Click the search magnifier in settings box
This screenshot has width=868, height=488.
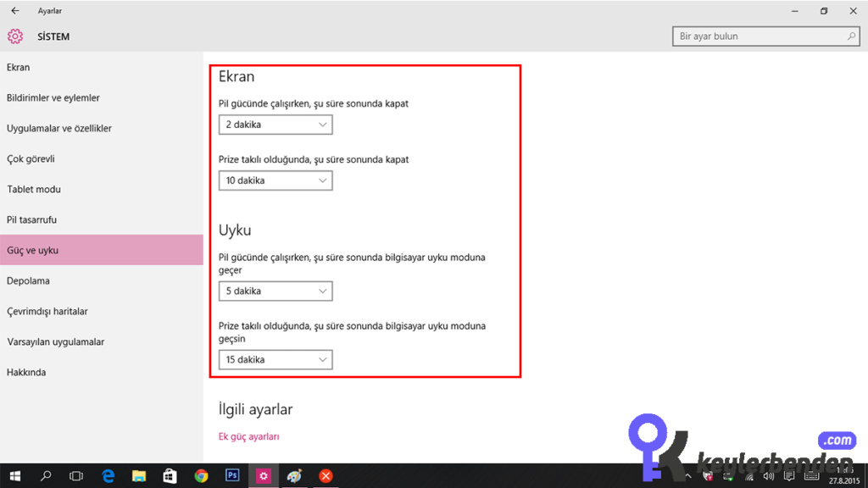pyautogui.click(x=851, y=36)
